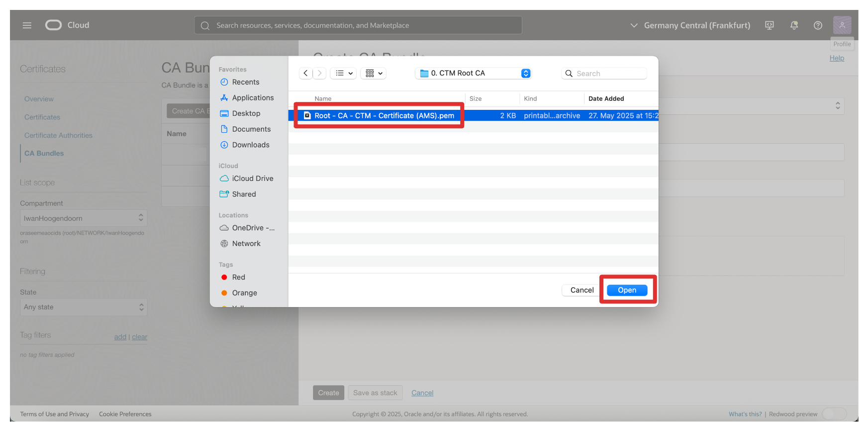Click the Cloud Shell developer tools icon
The width and height of the screenshot is (868, 431).
[770, 25]
